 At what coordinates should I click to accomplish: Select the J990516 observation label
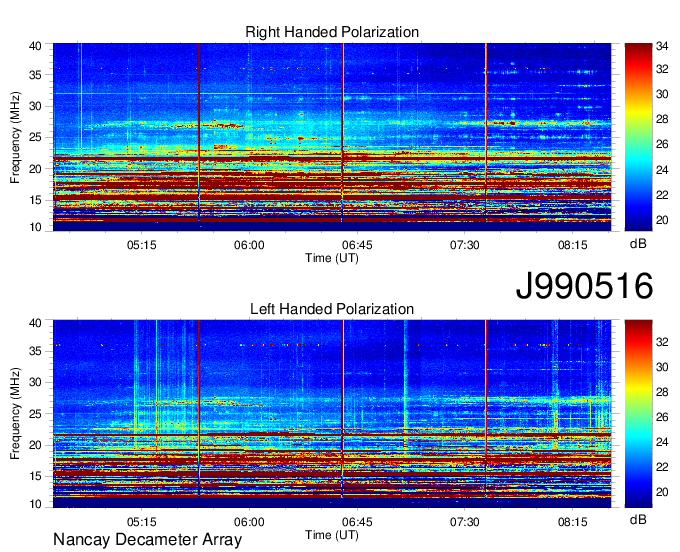click(x=584, y=286)
